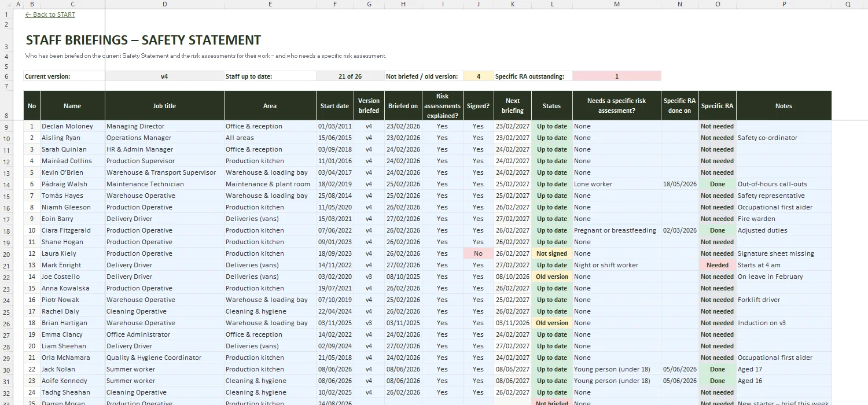Click the 'Fire warden' note

[784, 219]
